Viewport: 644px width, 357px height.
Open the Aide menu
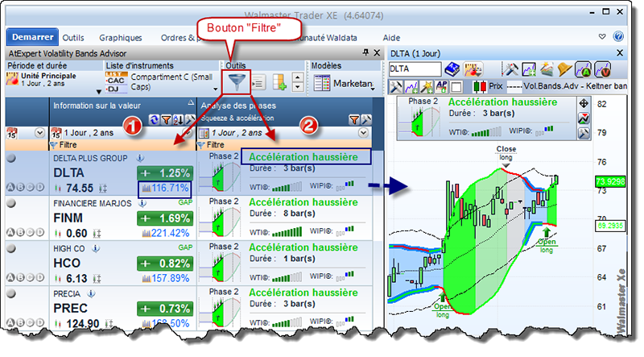[x=391, y=38]
